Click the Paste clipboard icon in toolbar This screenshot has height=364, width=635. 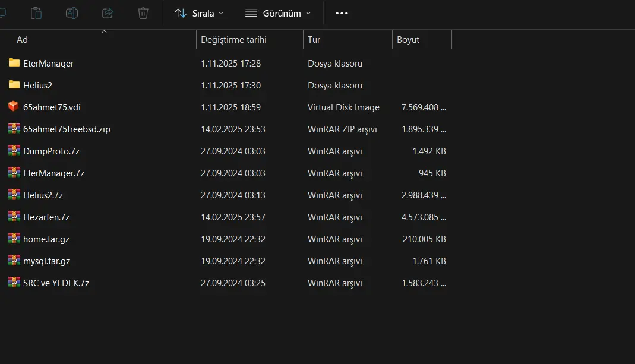[x=36, y=13]
